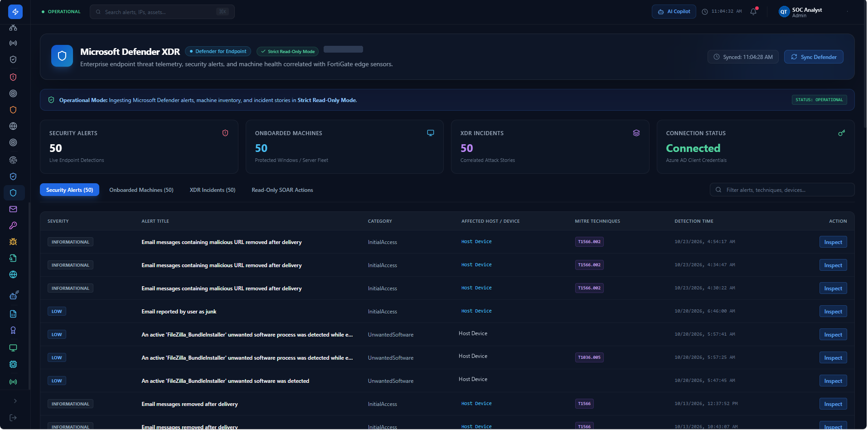The width and height of the screenshot is (868, 430).
Task: Open the award ribbon sidebar icon
Action: point(13,330)
